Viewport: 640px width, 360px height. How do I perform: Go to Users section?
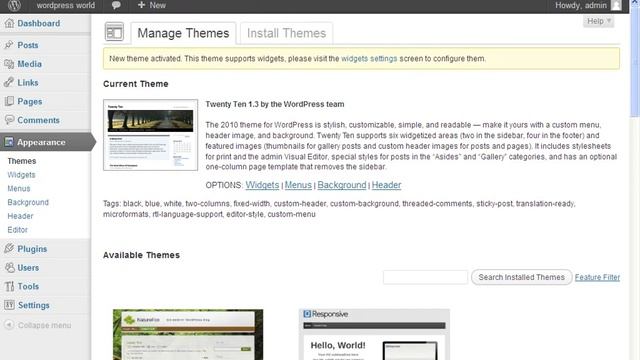pyautogui.click(x=28, y=267)
